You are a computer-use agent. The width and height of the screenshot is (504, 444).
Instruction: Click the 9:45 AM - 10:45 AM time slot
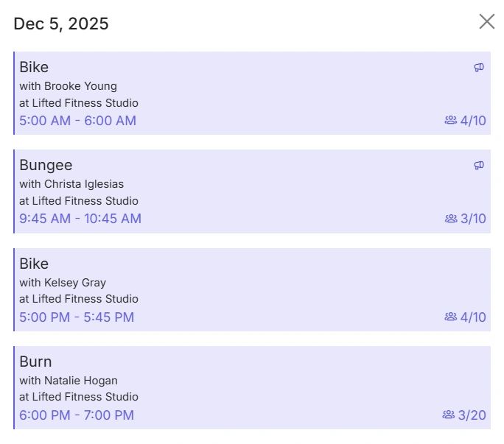coord(80,219)
